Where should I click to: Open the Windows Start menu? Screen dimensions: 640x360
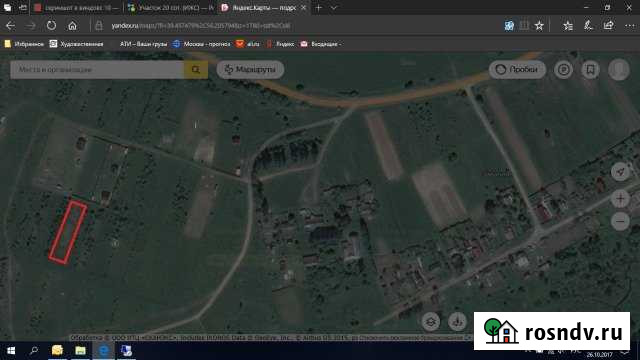11,351
